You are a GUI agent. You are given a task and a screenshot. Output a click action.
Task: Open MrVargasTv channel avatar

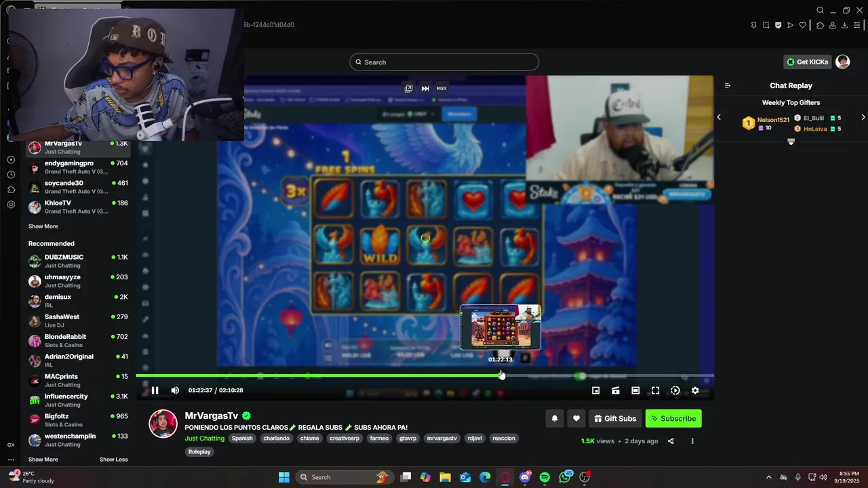click(x=163, y=424)
